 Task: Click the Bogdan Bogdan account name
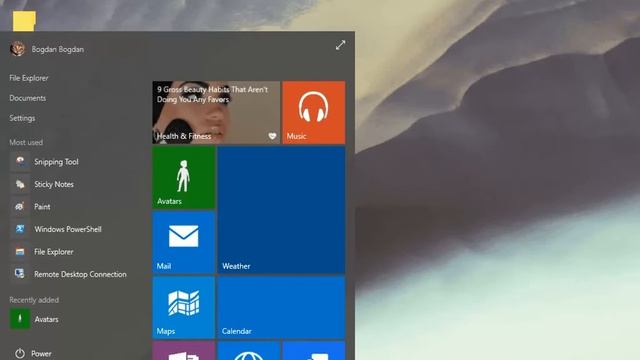(58, 49)
